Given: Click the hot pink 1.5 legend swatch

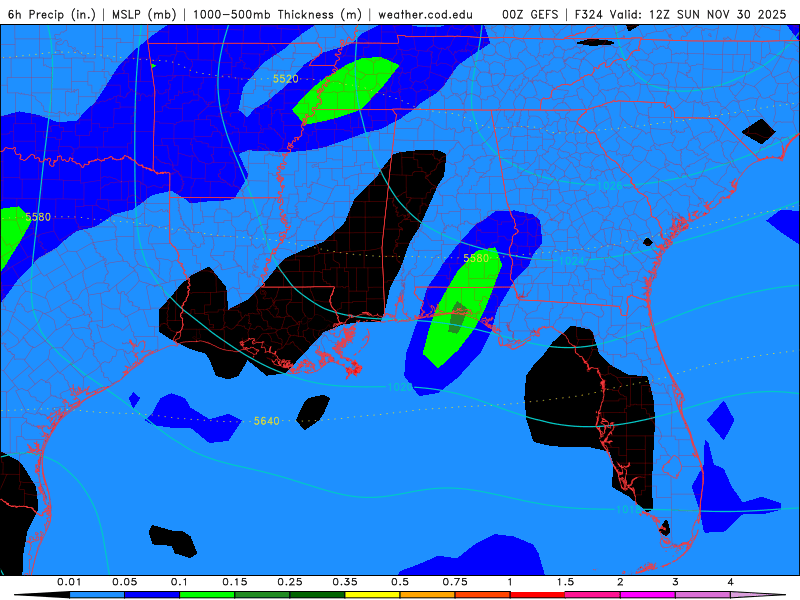Looking at the screenshot, I should point(593,595).
